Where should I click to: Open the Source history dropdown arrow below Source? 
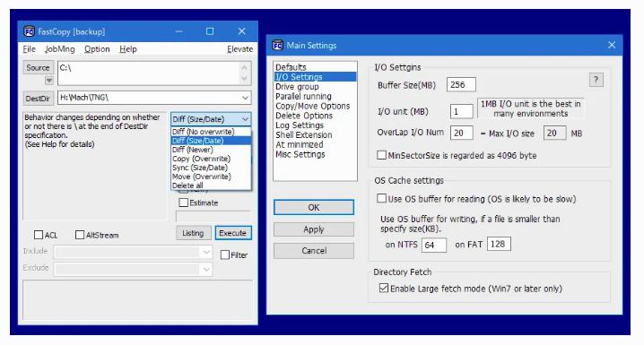coord(48,81)
